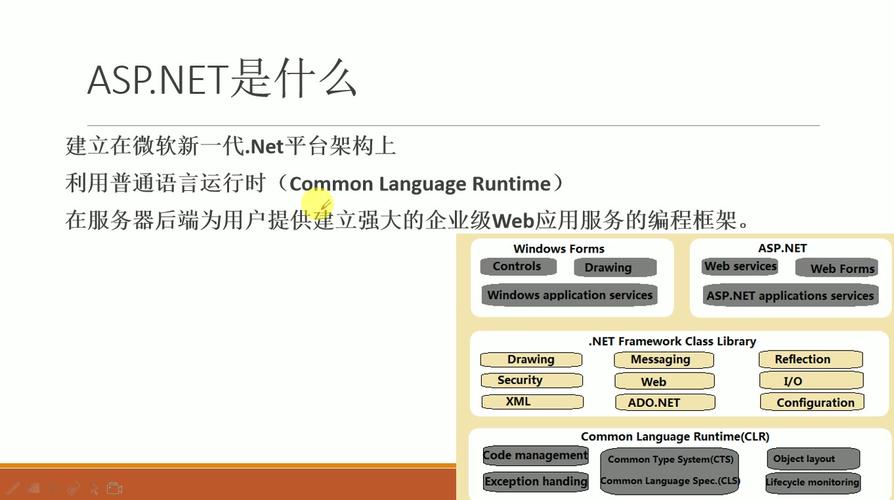Click the pen annotation icon in bottom toolbar
894x500 pixels.
(13, 488)
